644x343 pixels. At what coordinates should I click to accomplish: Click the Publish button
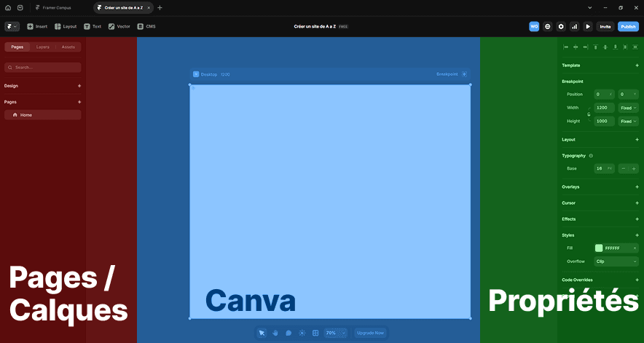point(629,26)
